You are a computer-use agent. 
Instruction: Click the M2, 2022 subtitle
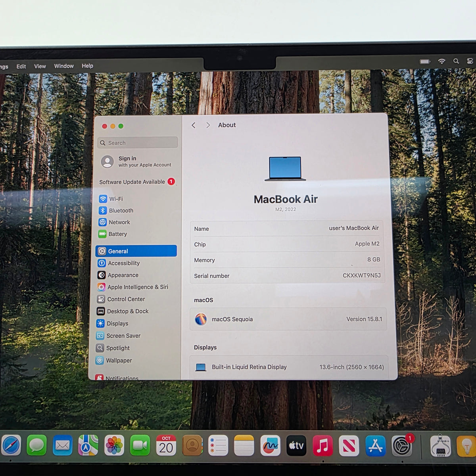pyautogui.click(x=286, y=209)
